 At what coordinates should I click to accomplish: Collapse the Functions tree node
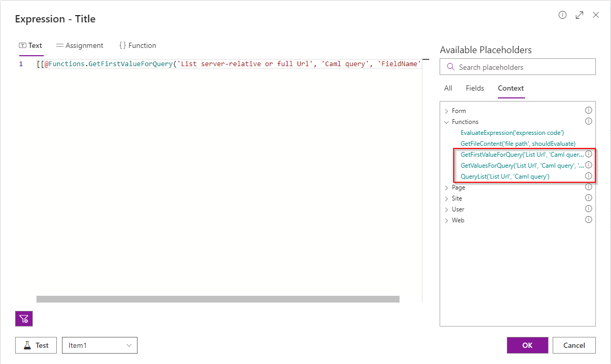447,121
